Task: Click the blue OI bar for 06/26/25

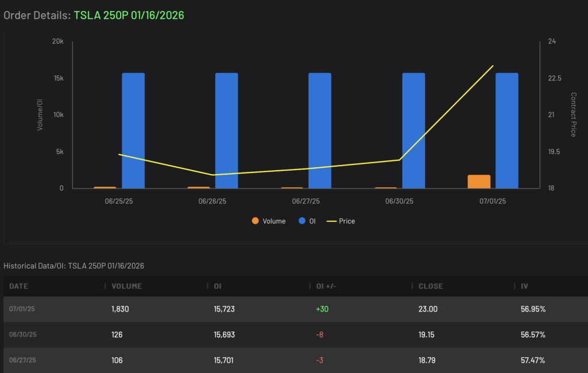Action: [x=226, y=130]
